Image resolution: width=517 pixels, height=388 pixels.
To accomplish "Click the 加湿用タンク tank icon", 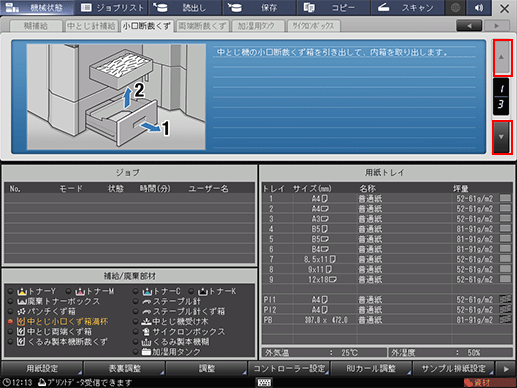I will [147, 352].
